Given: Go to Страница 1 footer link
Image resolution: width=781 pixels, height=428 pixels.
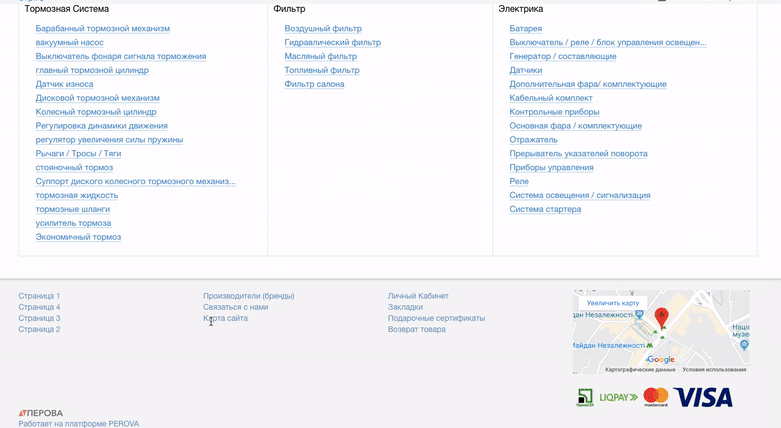Looking at the screenshot, I should (39, 296).
